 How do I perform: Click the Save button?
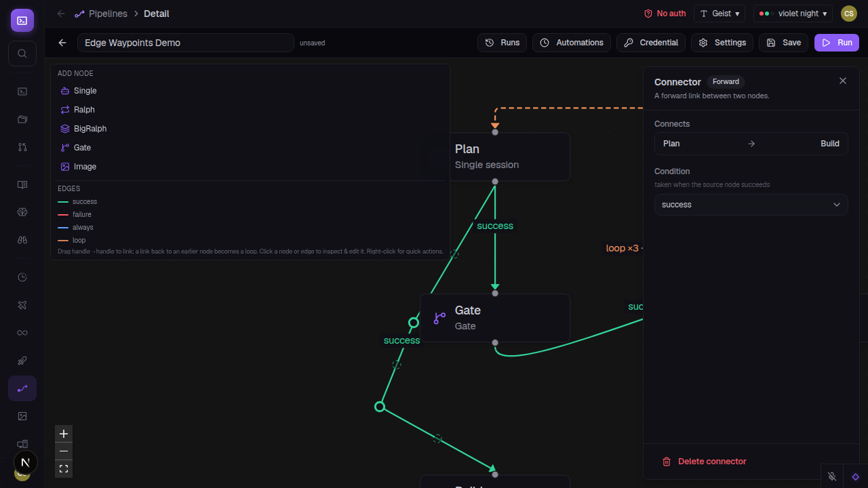[x=784, y=43]
